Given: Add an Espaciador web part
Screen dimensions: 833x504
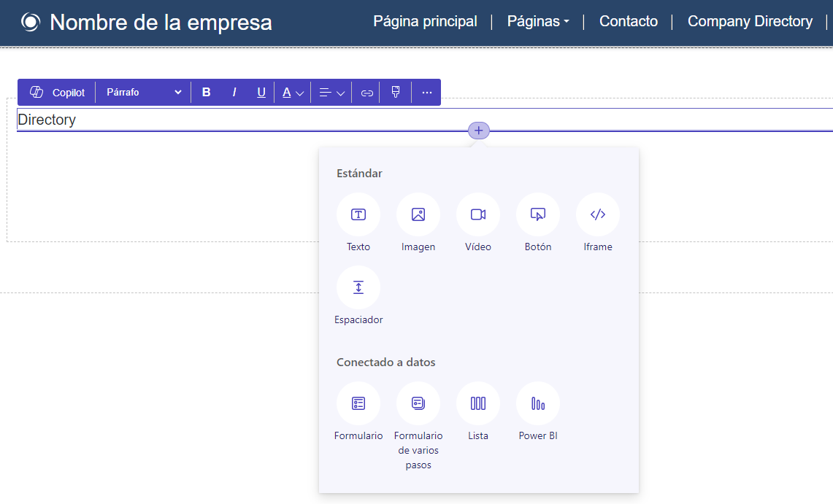Looking at the screenshot, I should [358, 287].
